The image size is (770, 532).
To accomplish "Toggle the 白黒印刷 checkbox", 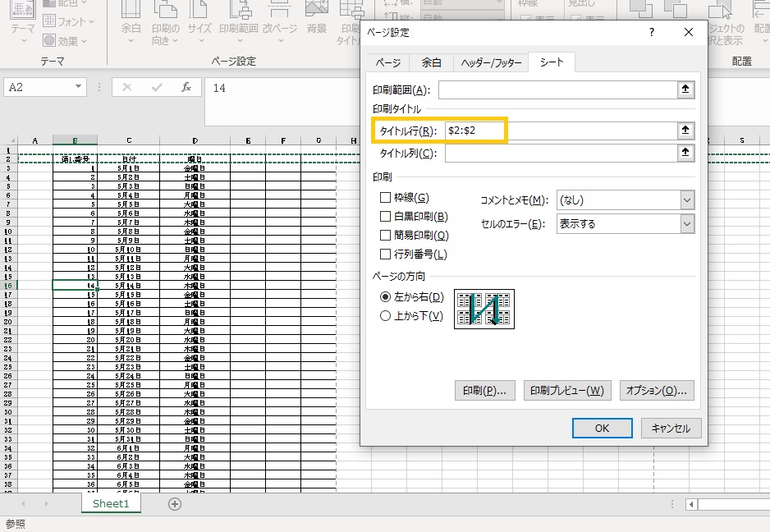I will coord(385,217).
